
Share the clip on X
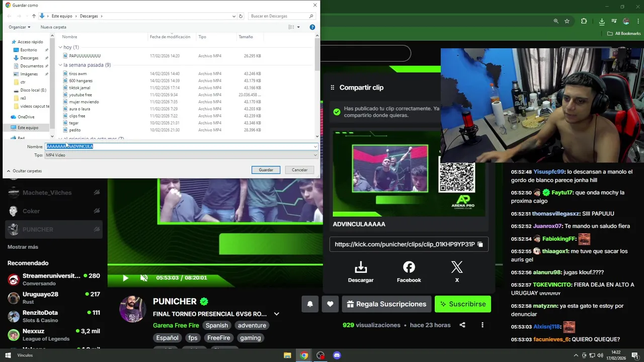(x=457, y=272)
